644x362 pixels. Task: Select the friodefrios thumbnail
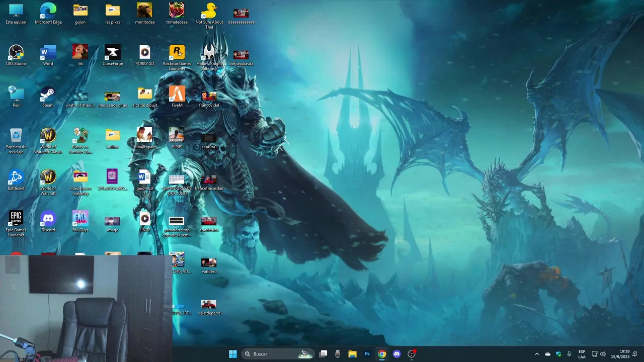(x=209, y=224)
